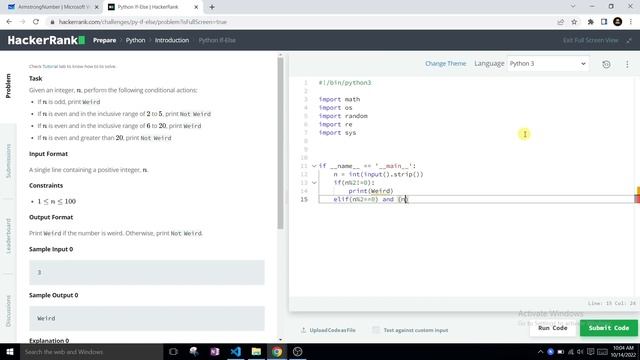The width and height of the screenshot is (640, 360).
Task: Select the Problem side tab
Action: coord(8,86)
